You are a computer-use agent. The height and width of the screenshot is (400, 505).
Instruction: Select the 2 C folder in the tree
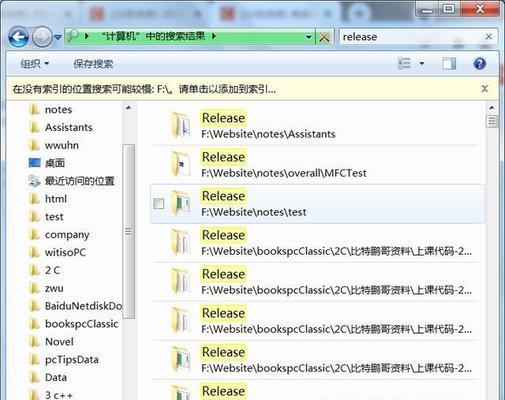tap(52, 270)
